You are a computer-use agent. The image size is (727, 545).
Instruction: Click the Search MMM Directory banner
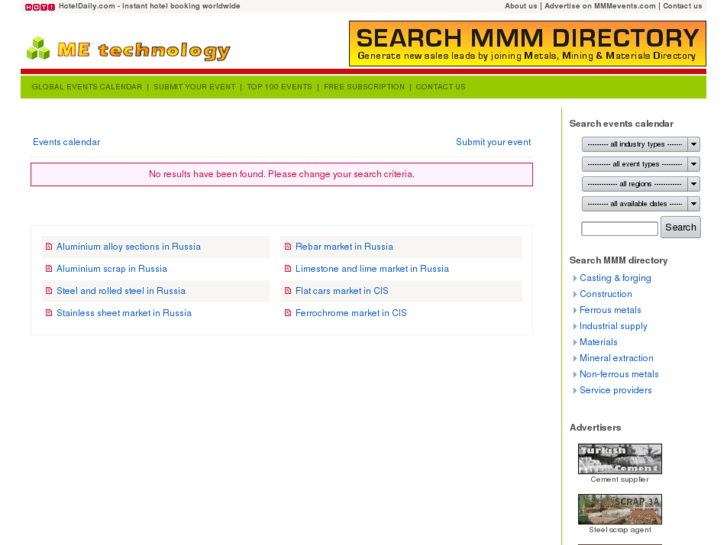tap(528, 44)
